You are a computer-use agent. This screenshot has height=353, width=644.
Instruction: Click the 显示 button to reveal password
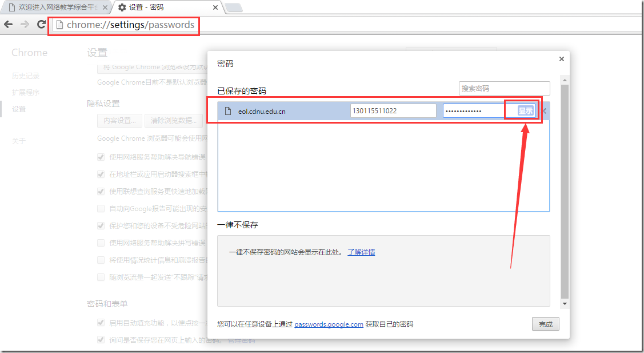click(525, 110)
